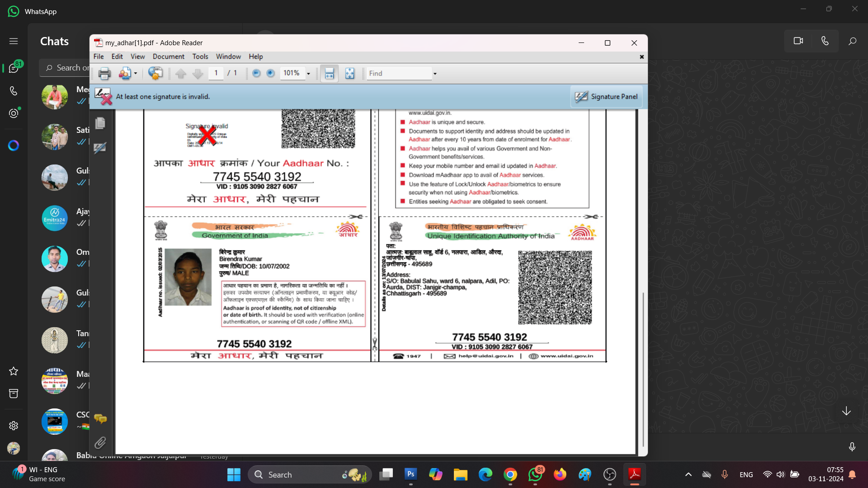868x488 pixels.
Task: Start a WhatsApp video call
Action: click(798, 41)
